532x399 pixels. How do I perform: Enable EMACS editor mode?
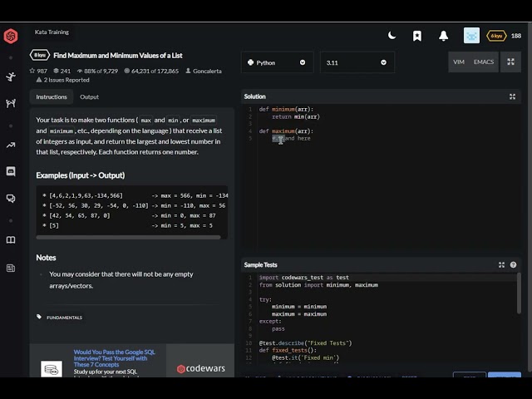tap(484, 62)
